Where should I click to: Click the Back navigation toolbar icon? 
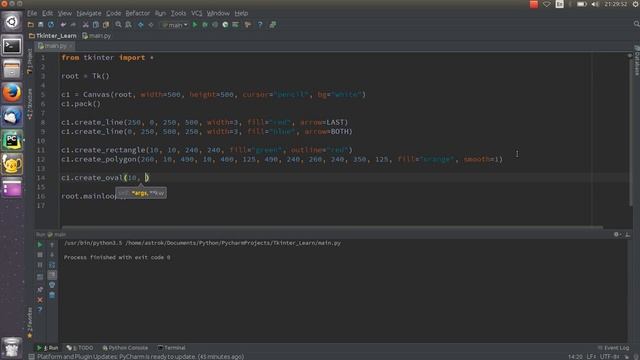(x=141, y=25)
